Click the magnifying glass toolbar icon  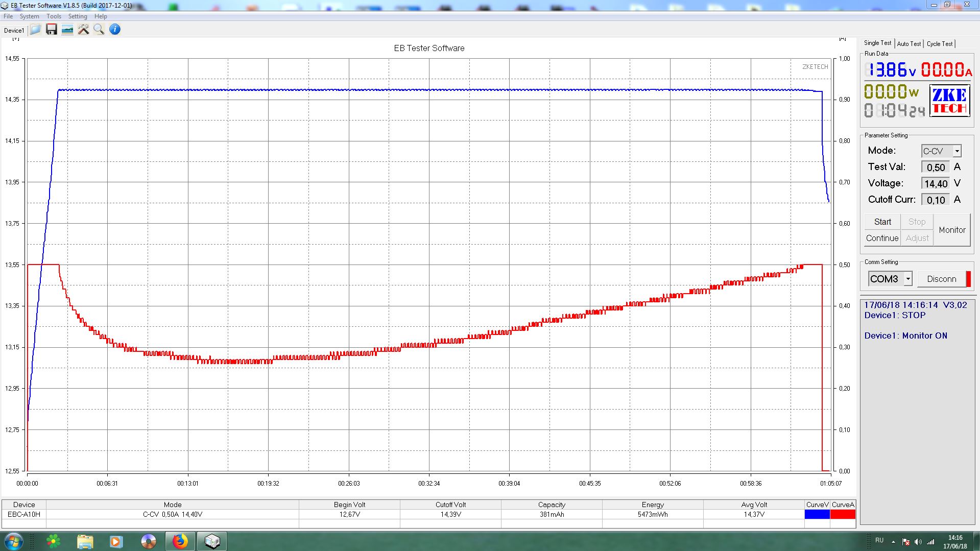click(99, 30)
